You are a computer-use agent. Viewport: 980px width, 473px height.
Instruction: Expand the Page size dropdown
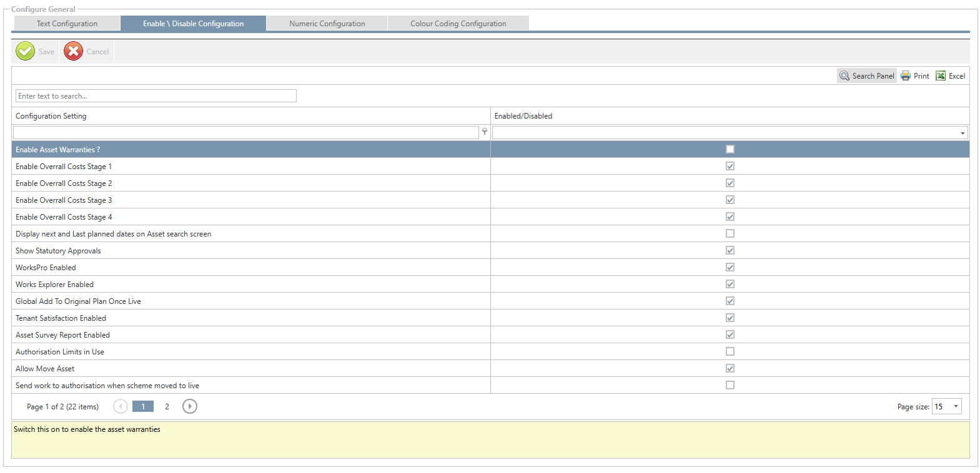tap(956, 407)
